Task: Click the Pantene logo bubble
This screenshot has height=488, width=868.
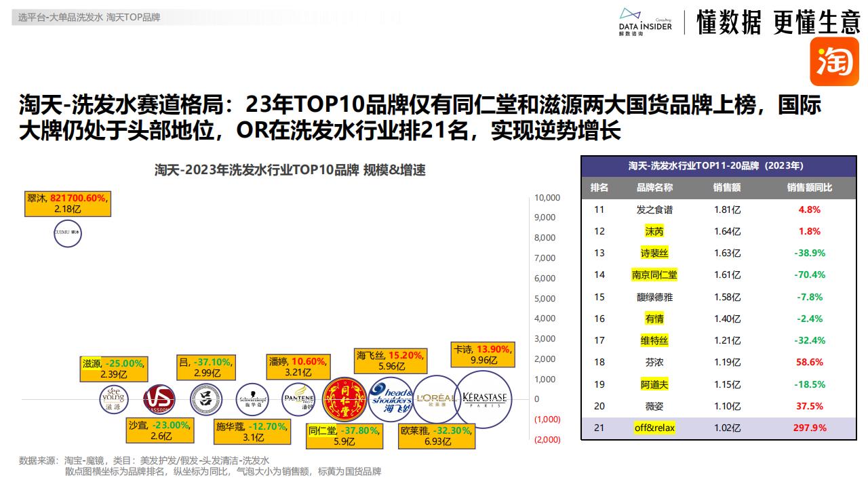Action: pos(298,399)
